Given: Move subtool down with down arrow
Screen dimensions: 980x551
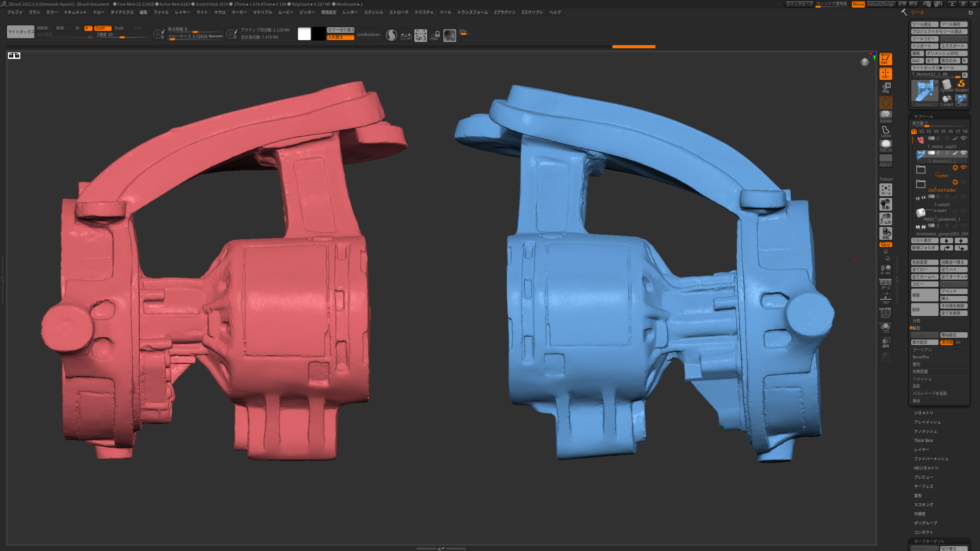Looking at the screenshot, I should coord(961,240).
